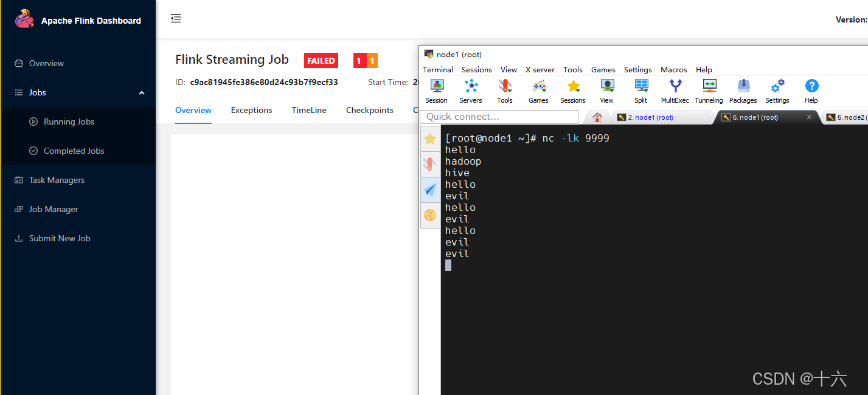Open the Help menu in menu bar
Viewport: 868px width, 395px height.
pyautogui.click(x=704, y=69)
